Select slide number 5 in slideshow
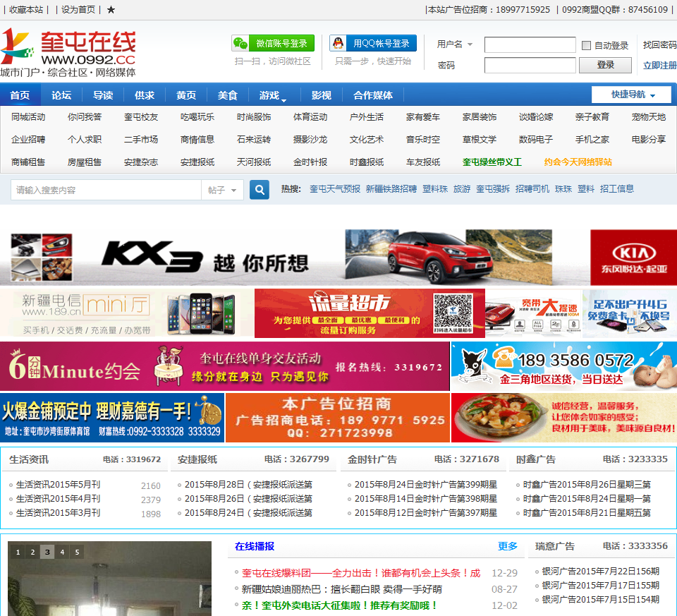The width and height of the screenshot is (677, 616). pos(77,552)
